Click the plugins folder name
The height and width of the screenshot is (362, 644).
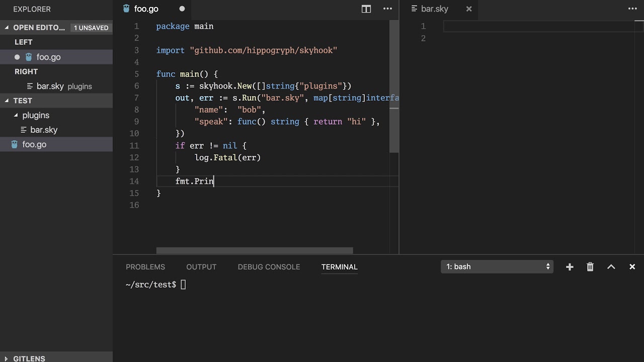(x=36, y=115)
